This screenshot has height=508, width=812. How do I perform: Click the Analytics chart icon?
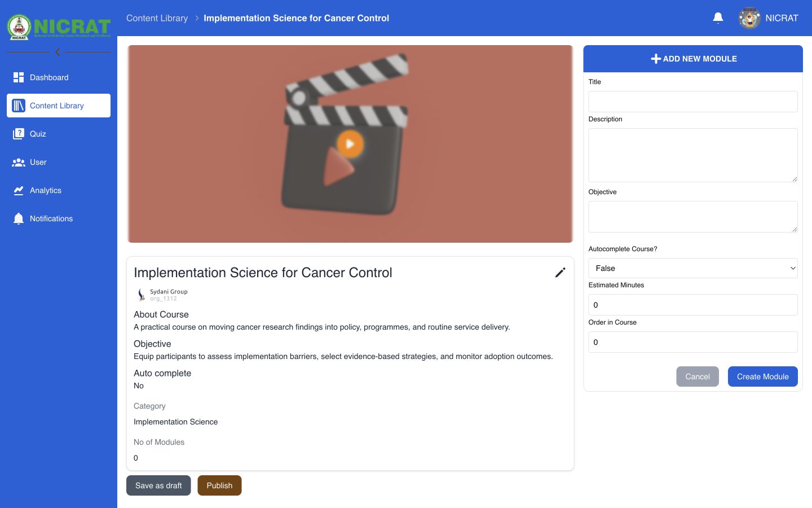(x=19, y=190)
